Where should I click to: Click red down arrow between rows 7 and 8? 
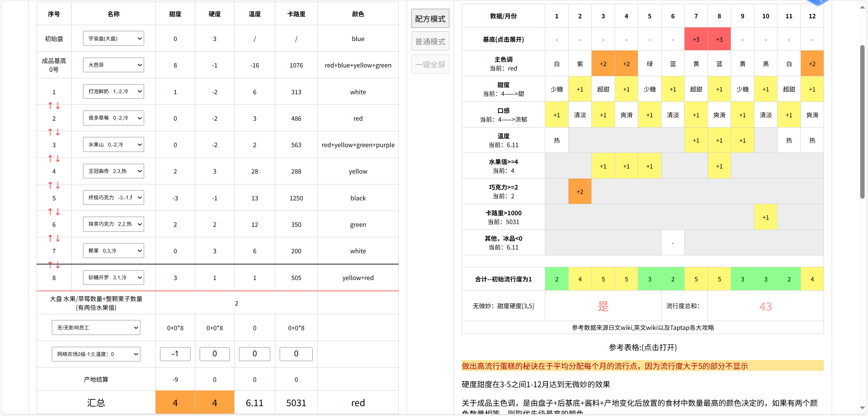[x=58, y=265]
